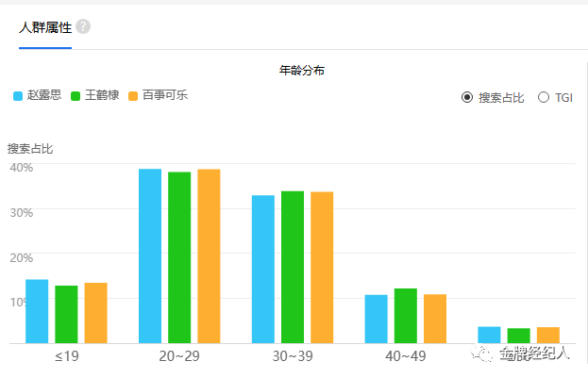Open the help icon beside 人群属性
The image size is (588, 378).
click(83, 26)
